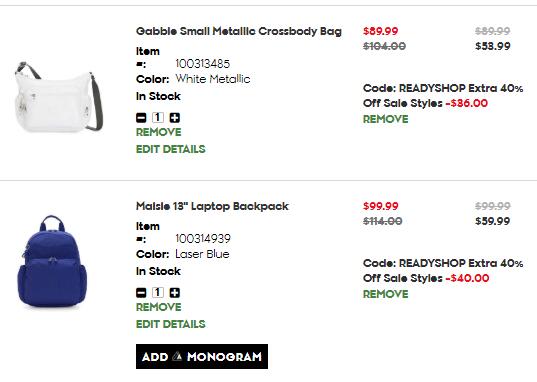Remove Gabbie Small Metallic Crossbody Bag from cart
537x382 pixels.
159,132
